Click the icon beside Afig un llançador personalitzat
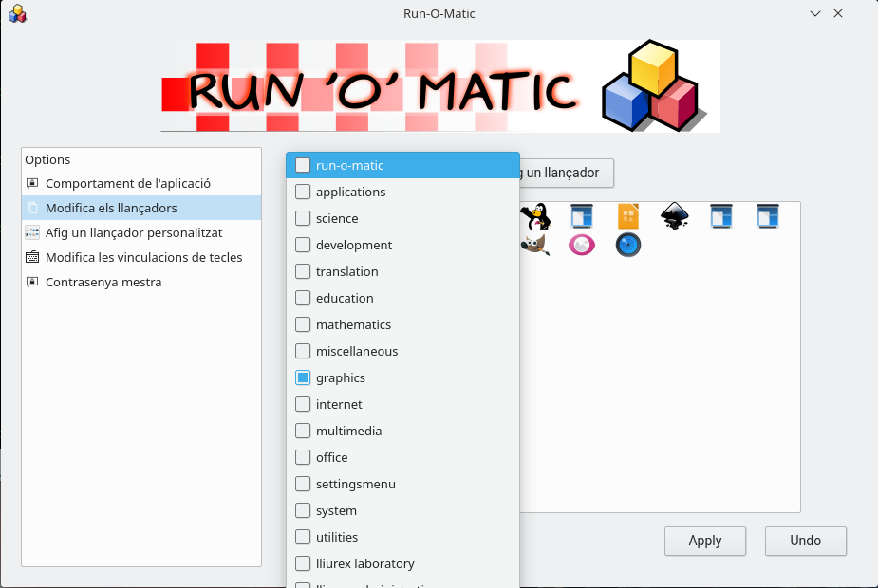The width and height of the screenshot is (878, 588). click(32, 232)
